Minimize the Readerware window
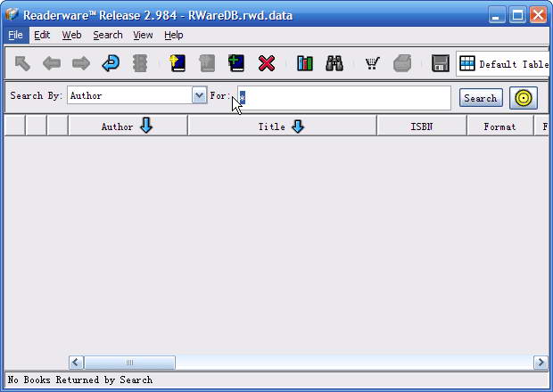The height and width of the screenshot is (392, 553). coord(497,15)
